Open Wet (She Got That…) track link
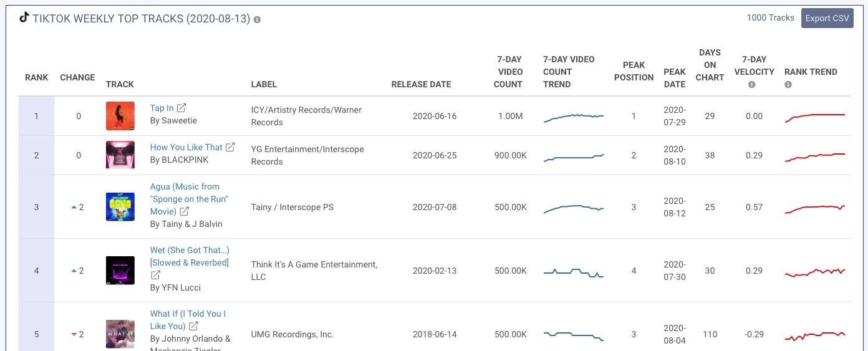868x351 pixels. coord(190,256)
